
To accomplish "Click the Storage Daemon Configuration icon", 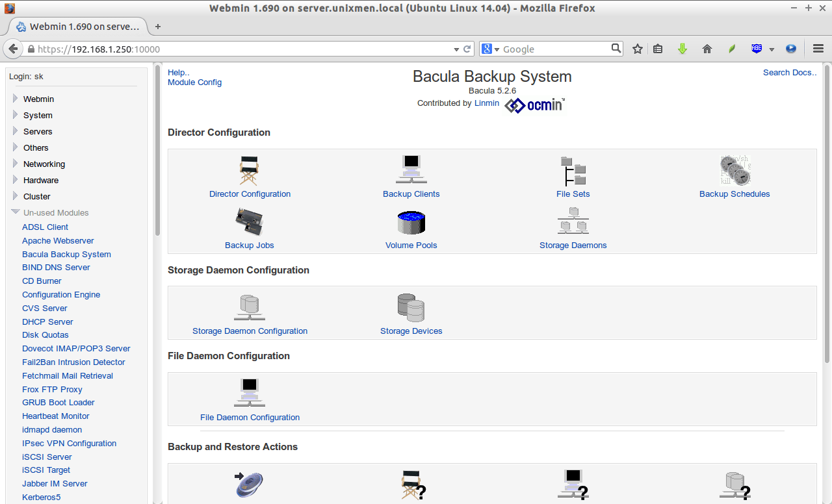I will (x=250, y=308).
